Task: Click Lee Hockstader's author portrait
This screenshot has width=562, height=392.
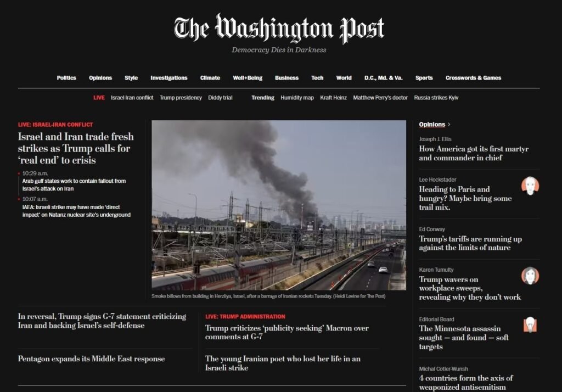Action: coord(530,186)
